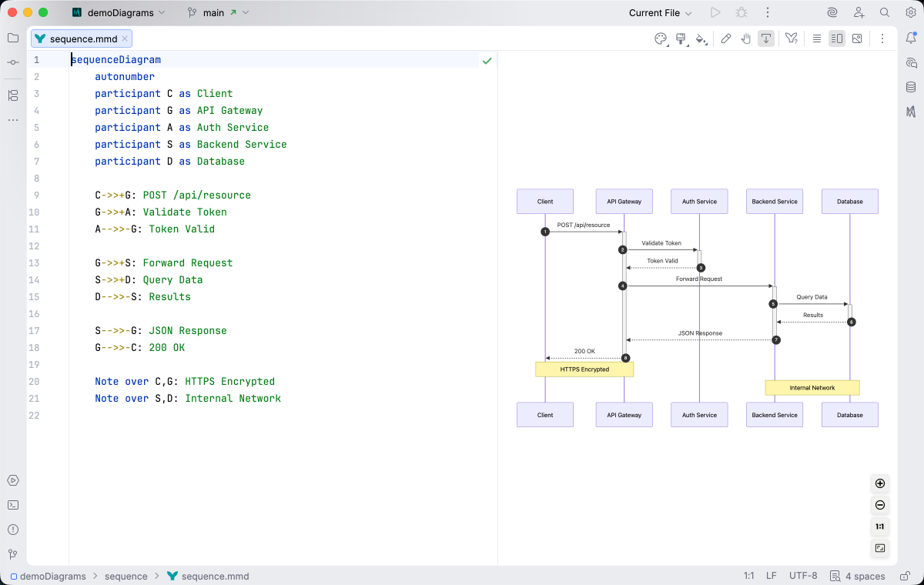The image size is (924, 585).
Task: Switch to preview-only view
Action: click(857, 38)
